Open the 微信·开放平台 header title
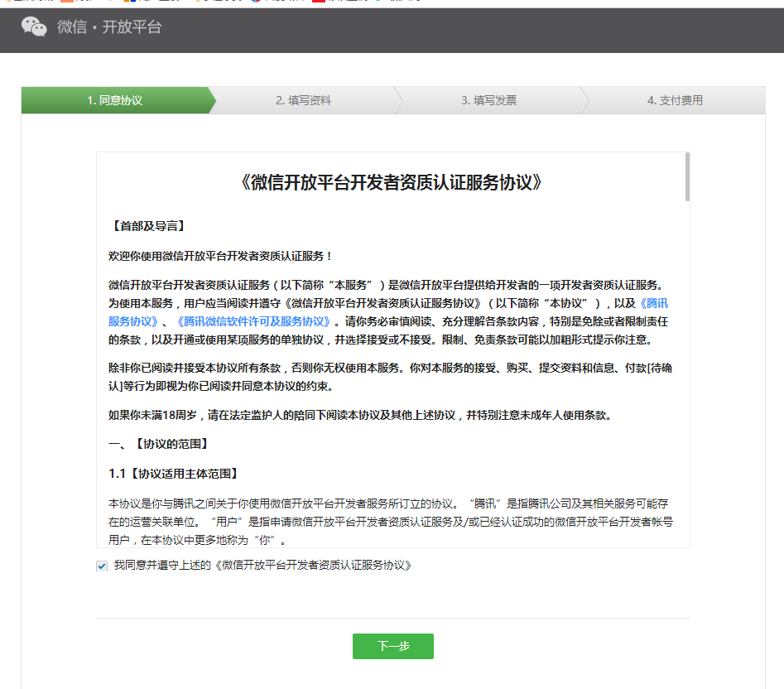The image size is (784, 689). 109,26
